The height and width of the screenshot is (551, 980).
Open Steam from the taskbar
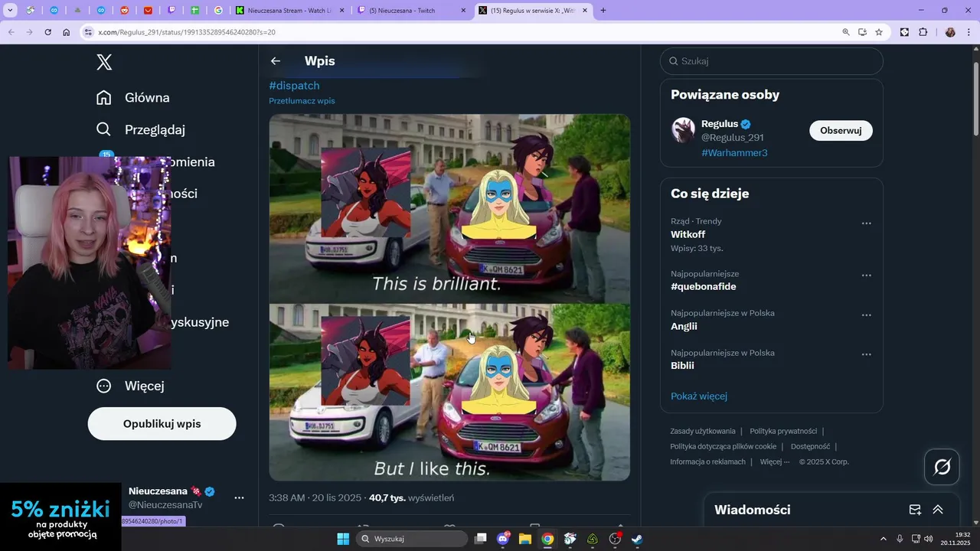pos(637,539)
